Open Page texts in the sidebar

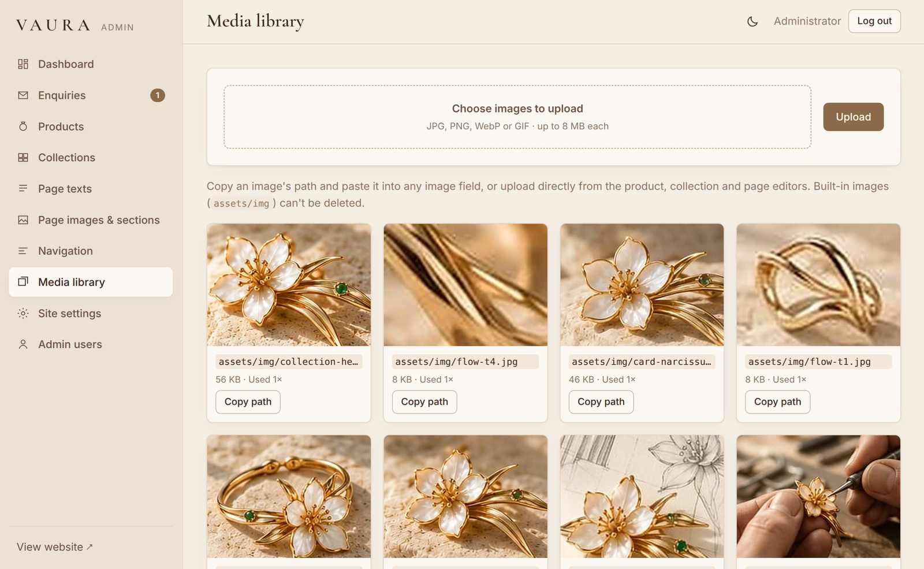pos(91,189)
